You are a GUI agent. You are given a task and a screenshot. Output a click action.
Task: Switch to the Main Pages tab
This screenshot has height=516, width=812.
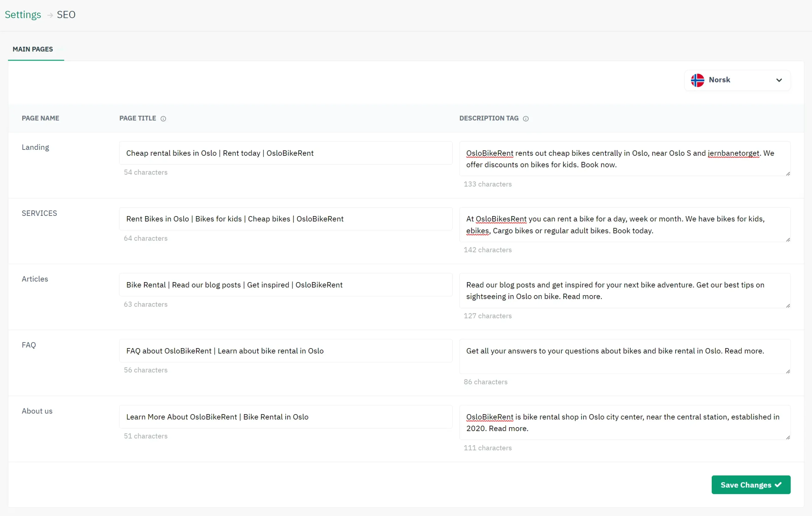click(x=33, y=49)
